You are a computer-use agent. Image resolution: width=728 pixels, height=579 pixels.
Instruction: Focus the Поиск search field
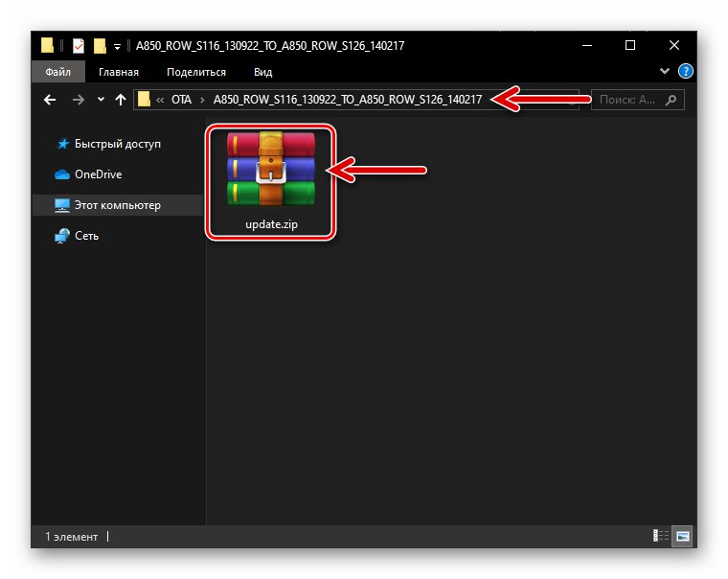coord(637,100)
